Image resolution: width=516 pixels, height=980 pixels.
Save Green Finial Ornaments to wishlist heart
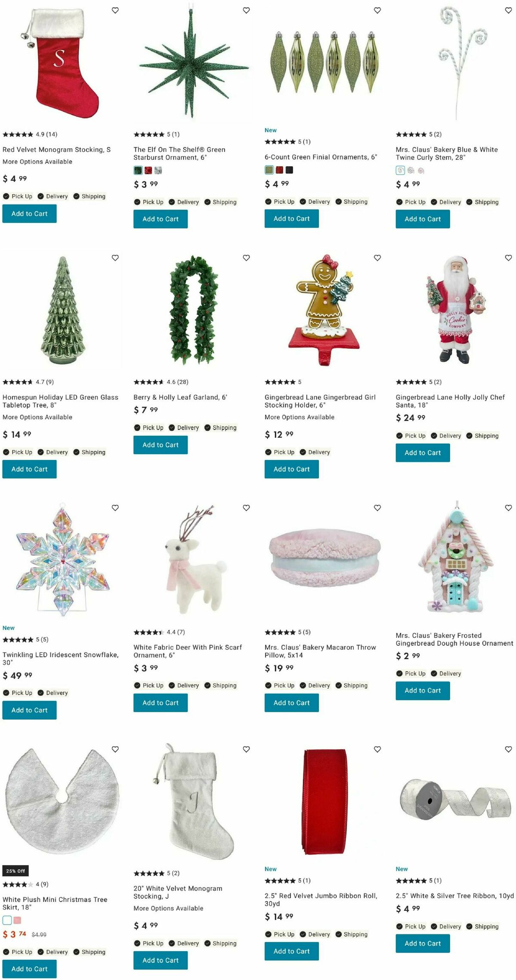click(378, 10)
